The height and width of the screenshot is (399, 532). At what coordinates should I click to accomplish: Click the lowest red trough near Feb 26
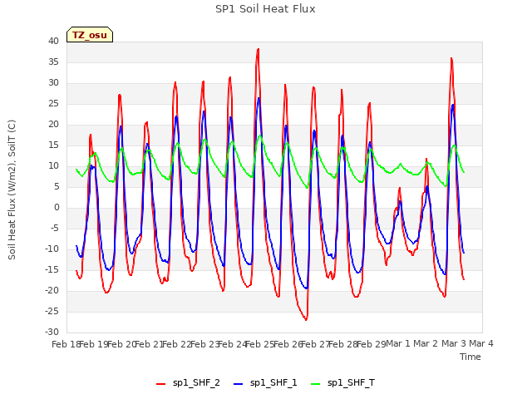click(x=306, y=319)
